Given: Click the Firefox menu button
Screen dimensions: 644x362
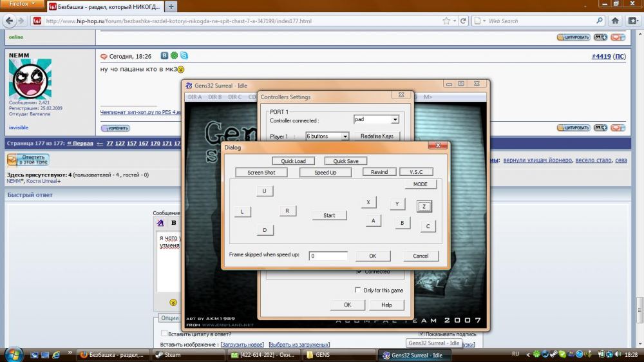Looking at the screenshot, I should 22,4.
